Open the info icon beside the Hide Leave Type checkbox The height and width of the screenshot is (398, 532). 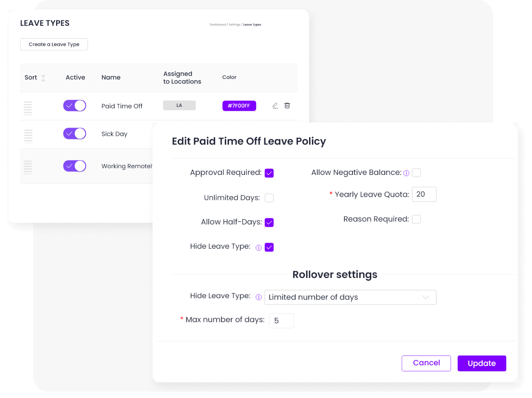pos(258,248)
